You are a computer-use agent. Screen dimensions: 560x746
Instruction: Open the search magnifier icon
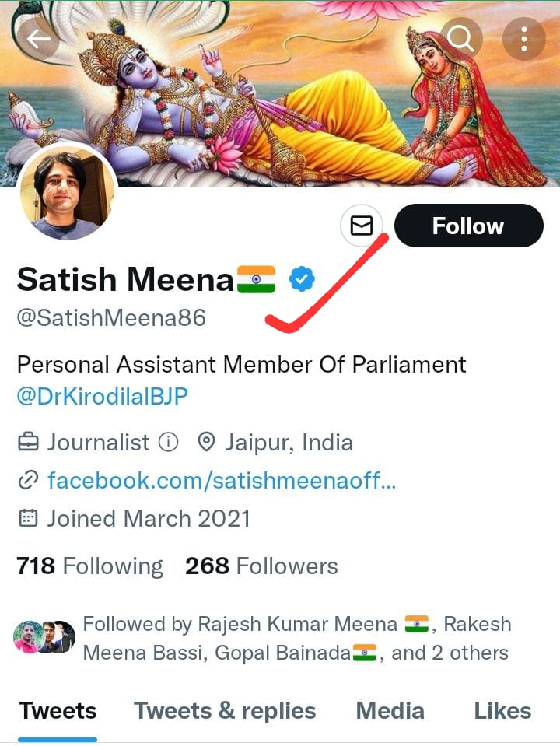pos(461,39)
